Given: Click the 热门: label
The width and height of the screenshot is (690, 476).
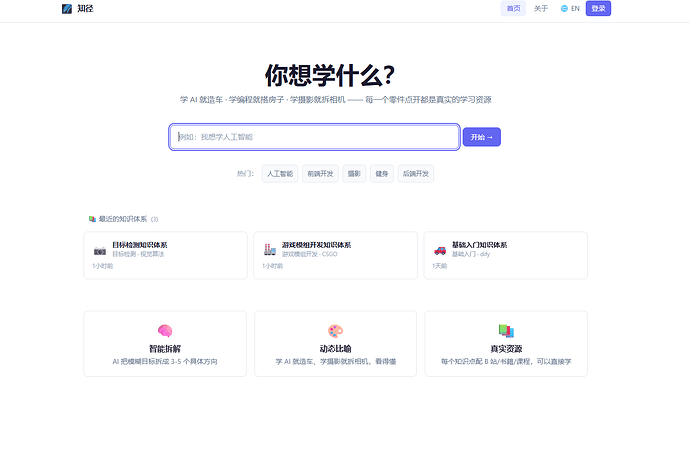Looking at the screenshot, I should click(x=246, y=174).
